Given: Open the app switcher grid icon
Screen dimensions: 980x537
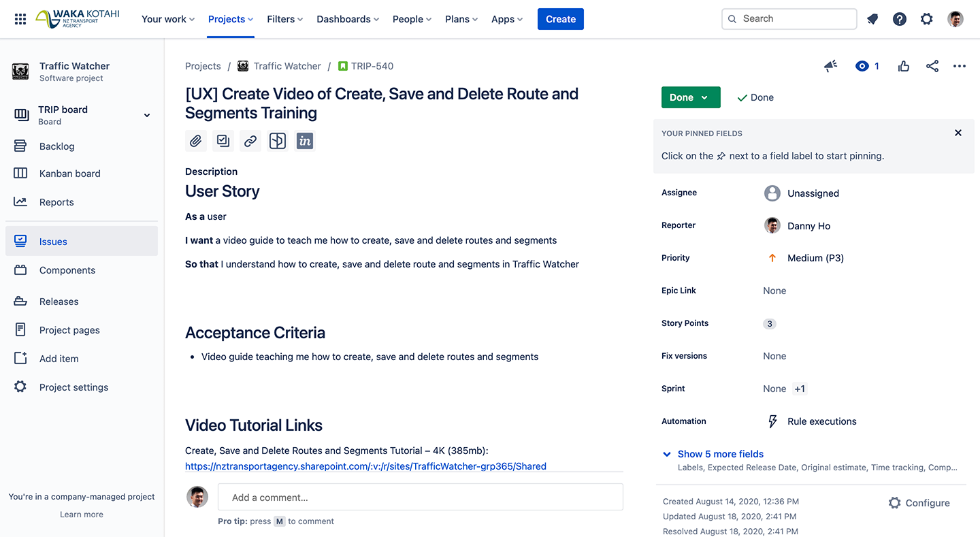Looking at the screenshot, I should [x=20, y=19].
